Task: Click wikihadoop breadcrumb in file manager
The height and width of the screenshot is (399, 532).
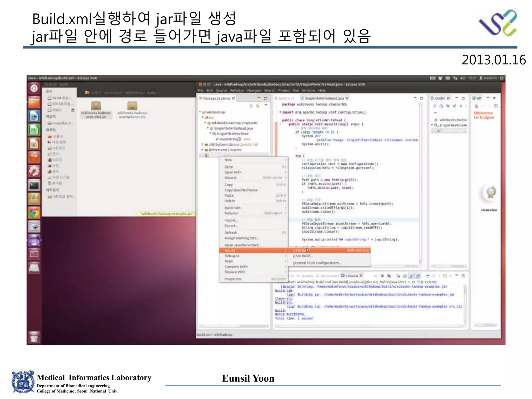Action: coord(134,92)
